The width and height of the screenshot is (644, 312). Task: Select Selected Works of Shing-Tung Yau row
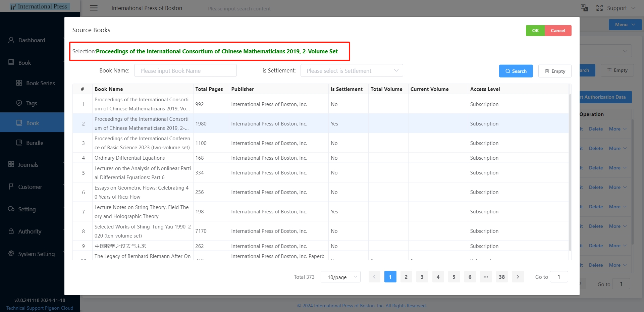tap(321, 231)
